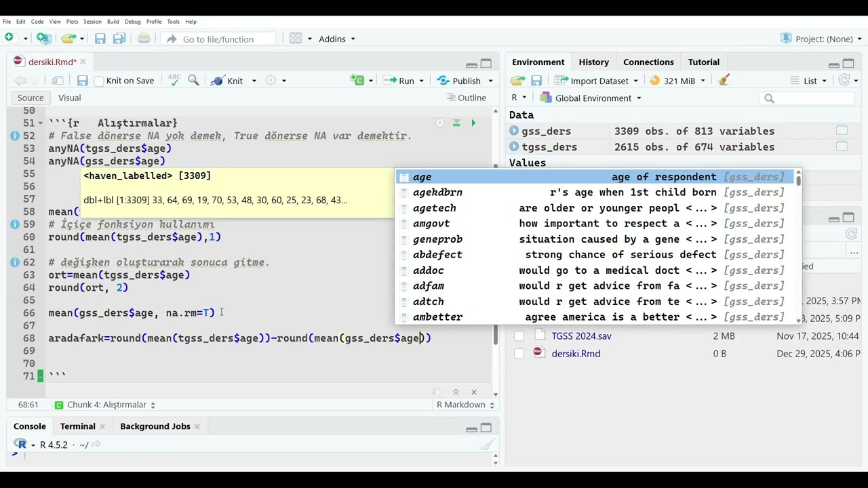Switch to the Tutorial tab
868x488 pixels.
(704, 62)
